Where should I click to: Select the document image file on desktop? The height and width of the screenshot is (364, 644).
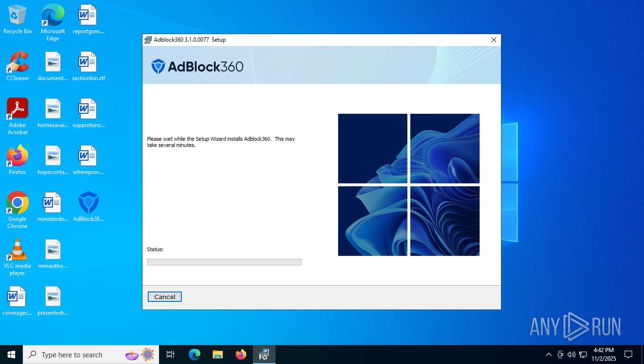(53, 66)
